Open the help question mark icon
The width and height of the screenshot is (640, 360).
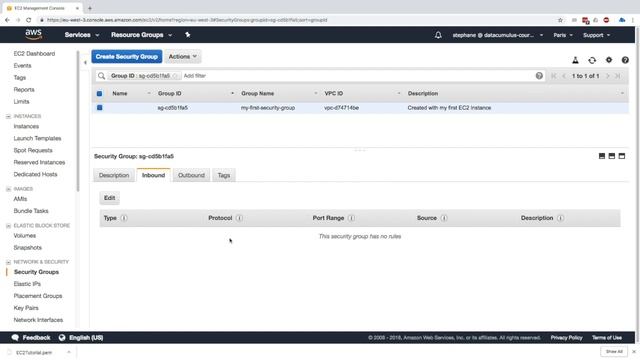pos(625,60)
